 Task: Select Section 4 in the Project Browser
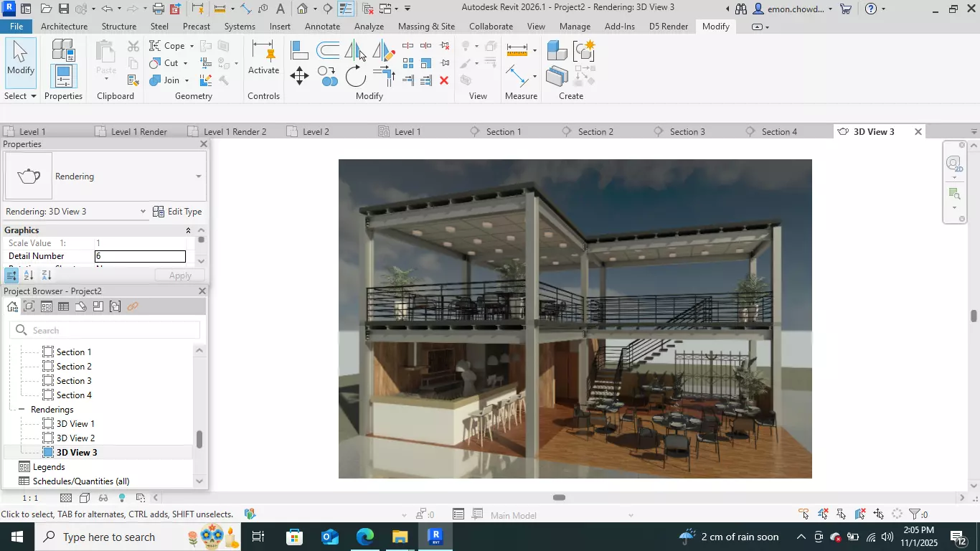pos(74,395)
